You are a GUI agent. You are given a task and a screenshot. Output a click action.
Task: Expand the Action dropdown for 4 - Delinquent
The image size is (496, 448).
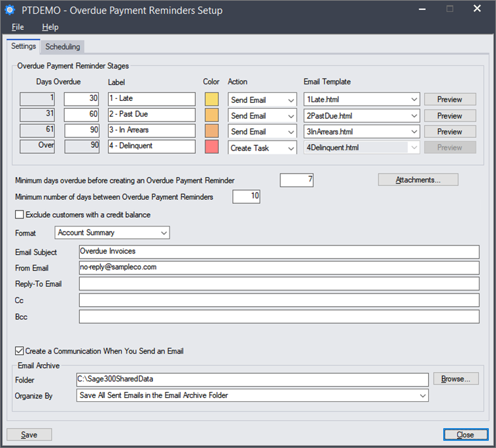point(291,148)
